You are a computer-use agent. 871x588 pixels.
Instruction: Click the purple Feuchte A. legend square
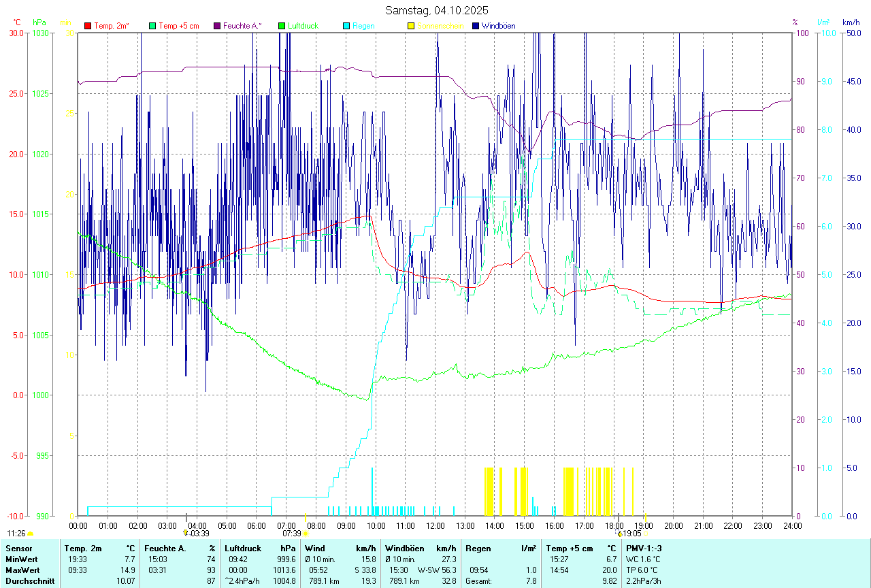click(217, 26)
